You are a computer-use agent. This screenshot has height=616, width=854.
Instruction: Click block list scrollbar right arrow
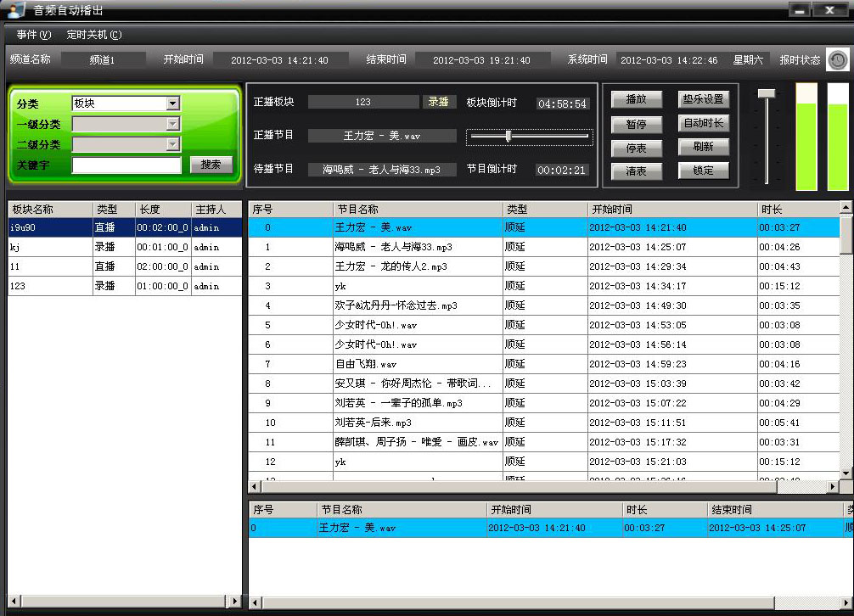pos(235,602)
